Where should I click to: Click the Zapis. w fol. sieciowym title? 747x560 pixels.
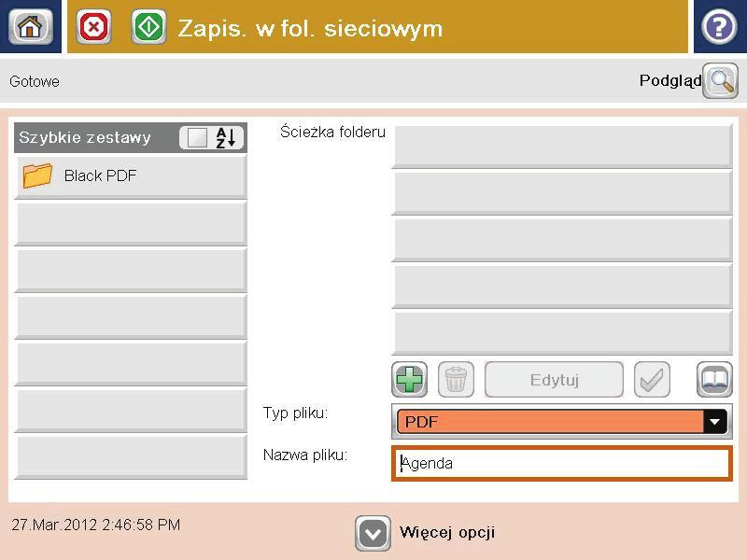(310, 29)
